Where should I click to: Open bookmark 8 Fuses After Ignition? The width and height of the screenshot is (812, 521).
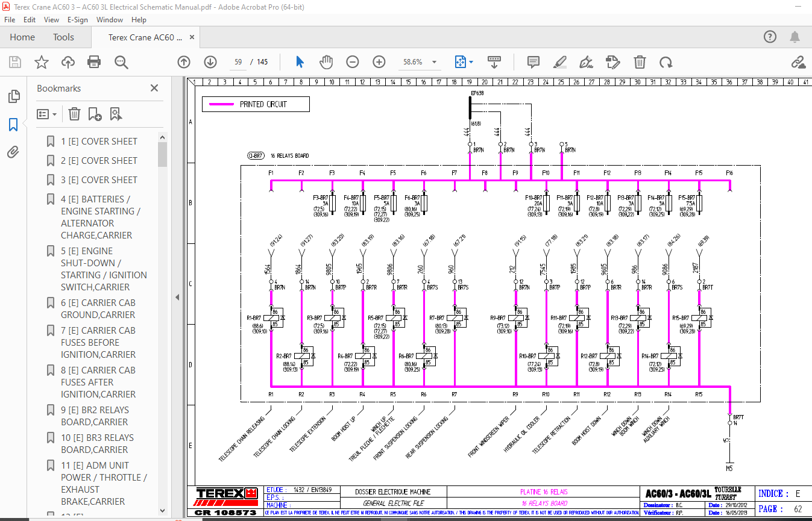(x=98, y=382)
